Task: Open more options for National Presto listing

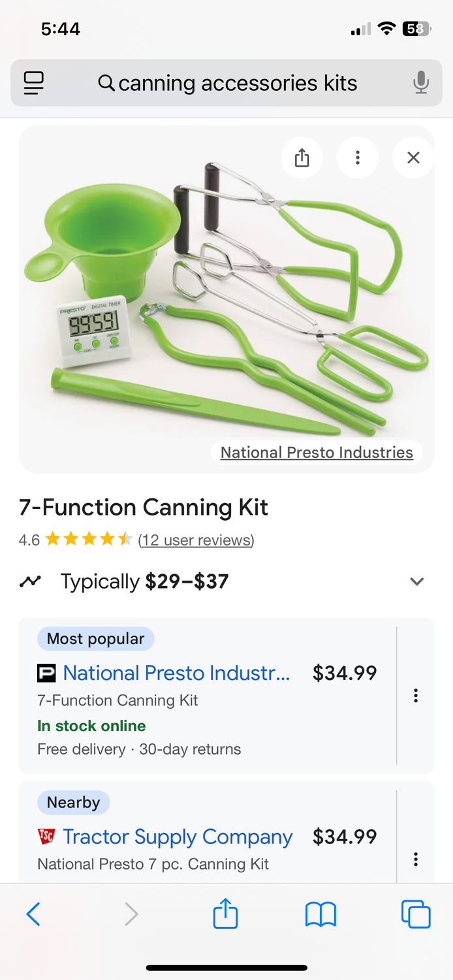Action: pyautogui.click(x=415, y=696)
